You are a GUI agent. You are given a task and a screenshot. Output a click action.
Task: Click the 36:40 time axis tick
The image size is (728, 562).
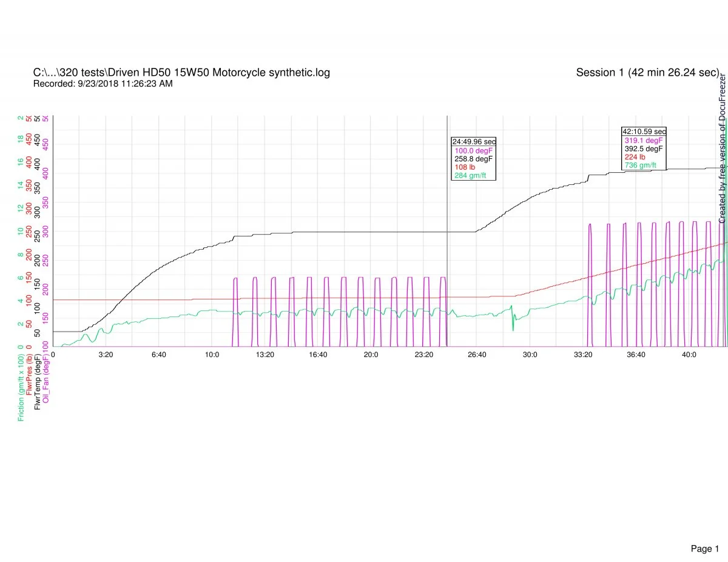tap(636, 355)
